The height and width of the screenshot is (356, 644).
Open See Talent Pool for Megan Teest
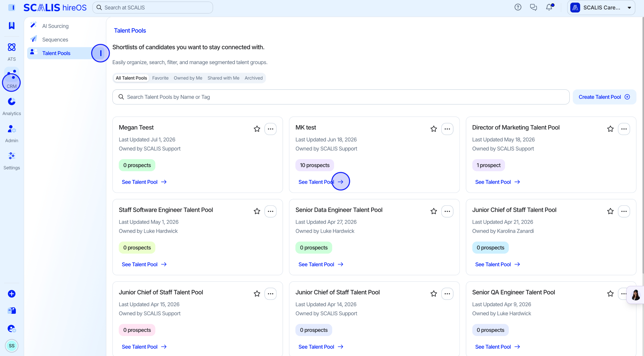(144, 182)
